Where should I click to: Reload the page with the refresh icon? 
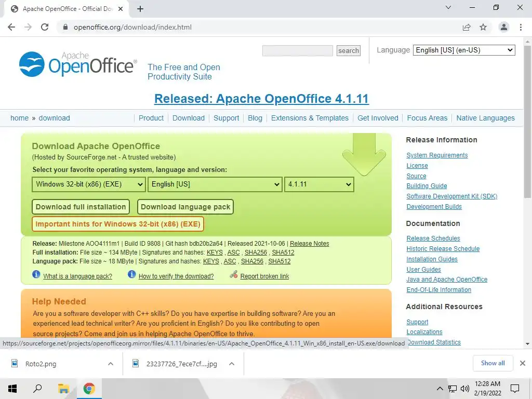click(x=45, y=27)
